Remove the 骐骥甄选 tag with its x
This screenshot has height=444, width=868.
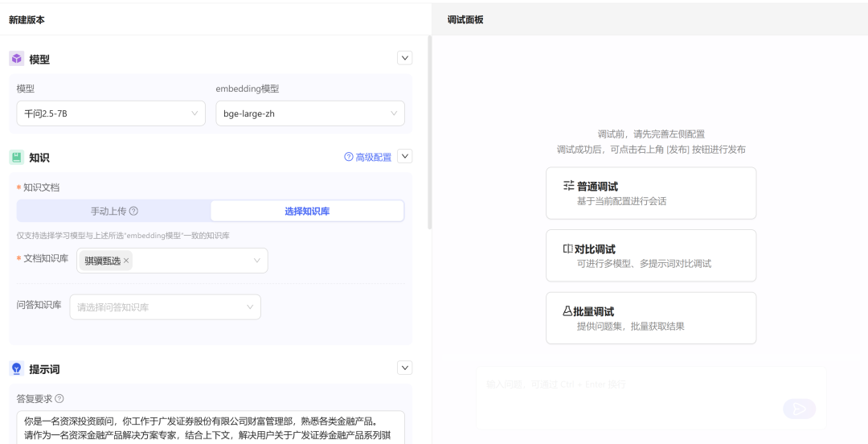[x=126, y=261]
